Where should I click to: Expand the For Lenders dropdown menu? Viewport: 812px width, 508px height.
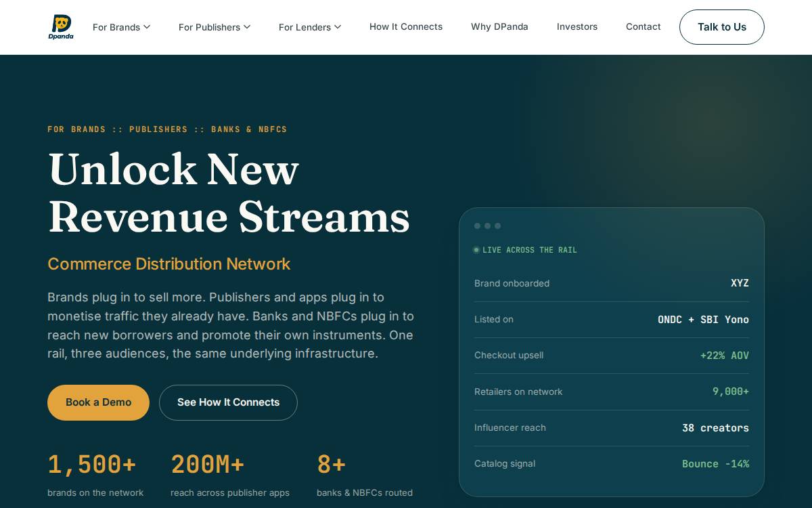(310, 27)
